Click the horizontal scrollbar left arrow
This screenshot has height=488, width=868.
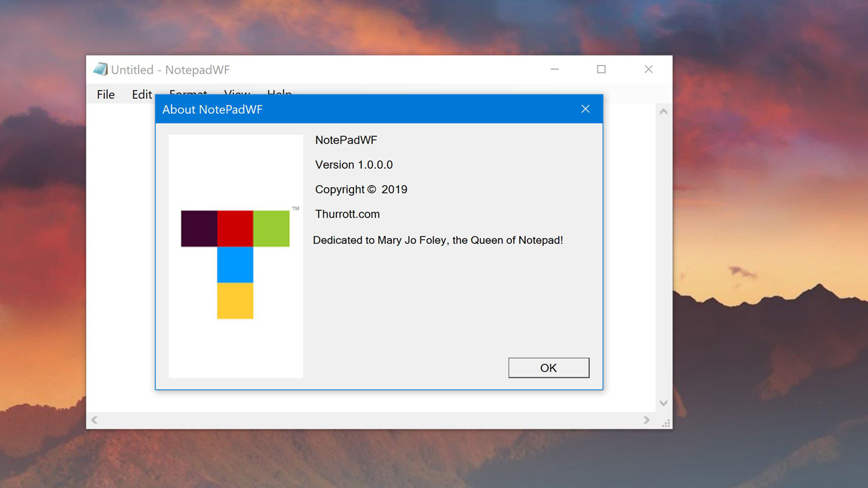[x=94, y=420]
